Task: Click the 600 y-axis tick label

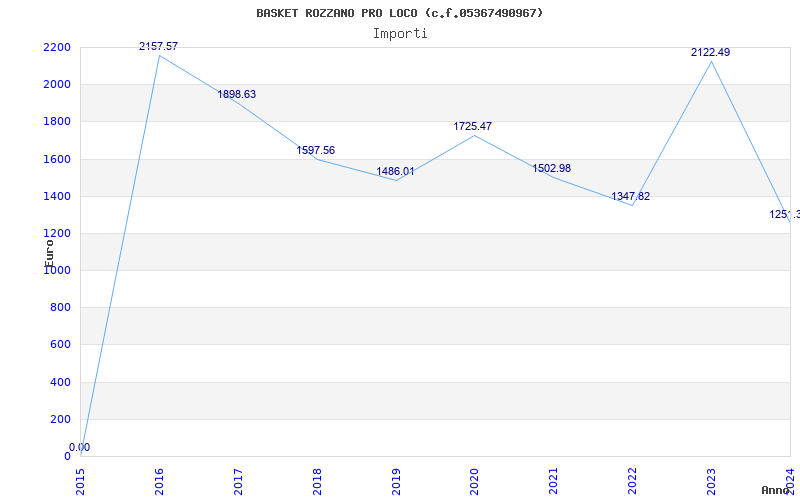Action: 60,345
